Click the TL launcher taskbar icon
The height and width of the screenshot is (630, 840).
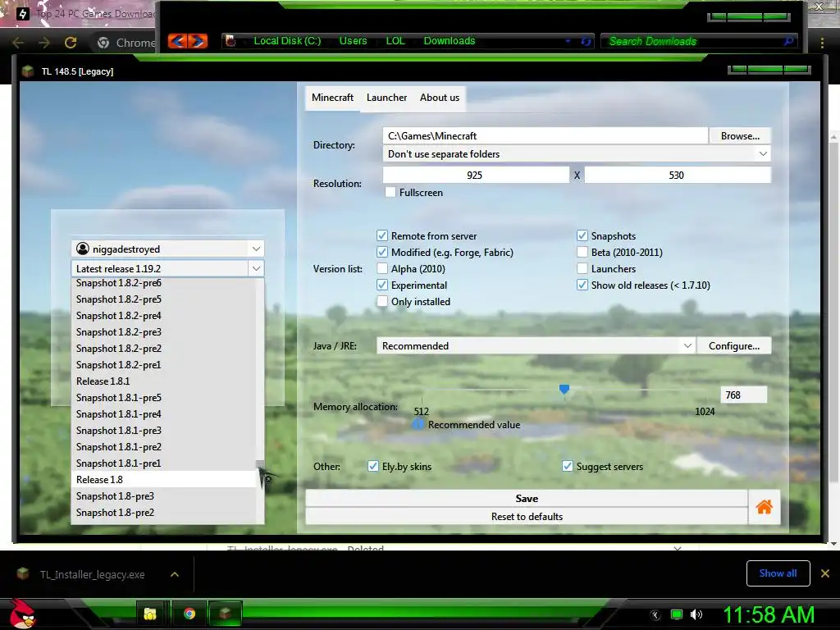click(x=225, y=614)
